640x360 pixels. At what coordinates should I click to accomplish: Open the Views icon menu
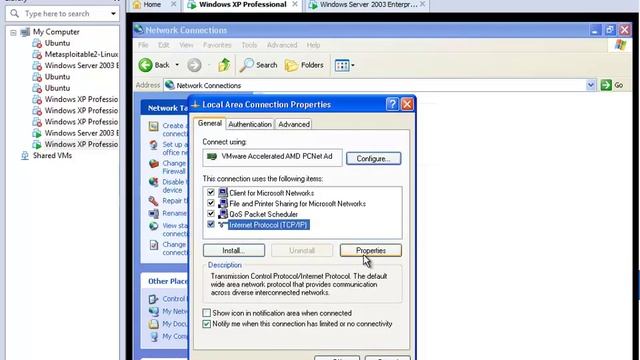342,65
